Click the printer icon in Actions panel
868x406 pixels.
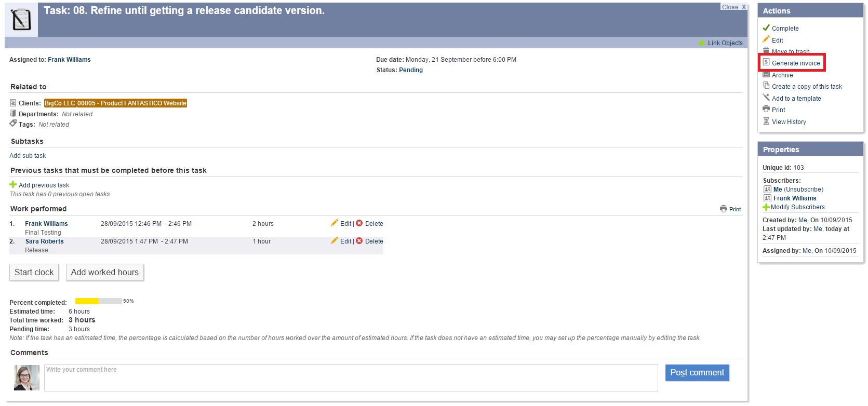(x=766, y=109)
